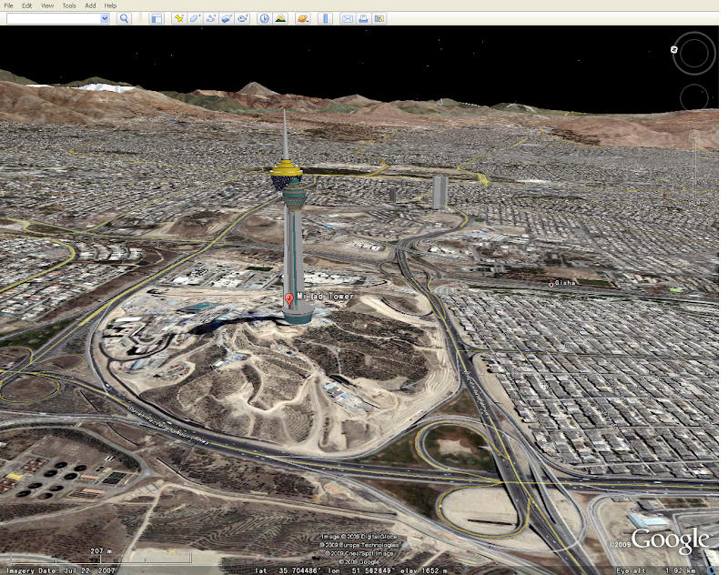This screenshot has height=575, width=728.
Task: Email the view with the envelope icon
Action: [348, 18]
